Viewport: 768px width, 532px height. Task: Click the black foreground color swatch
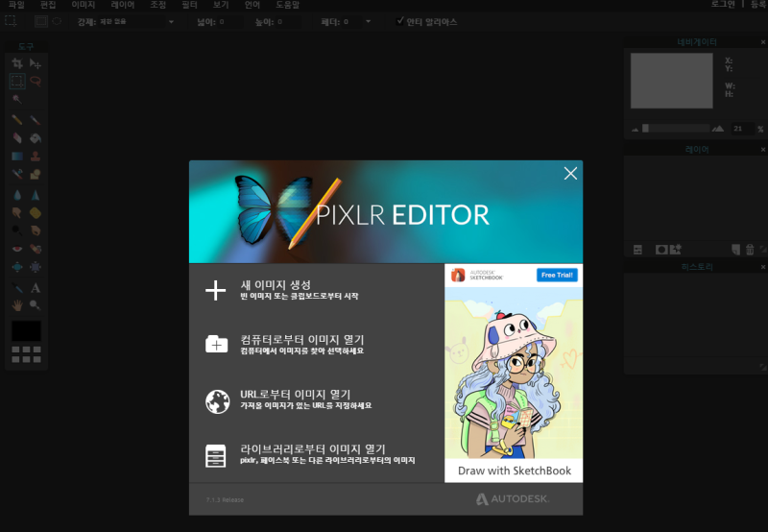coord(26,330)
